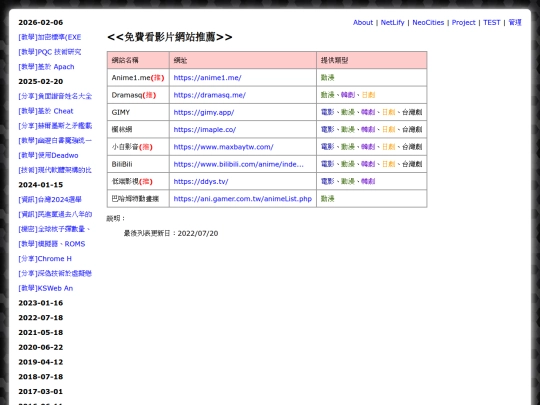Expand the 2018-07-18 date section

pyautogui.click(x=41, y=377)
